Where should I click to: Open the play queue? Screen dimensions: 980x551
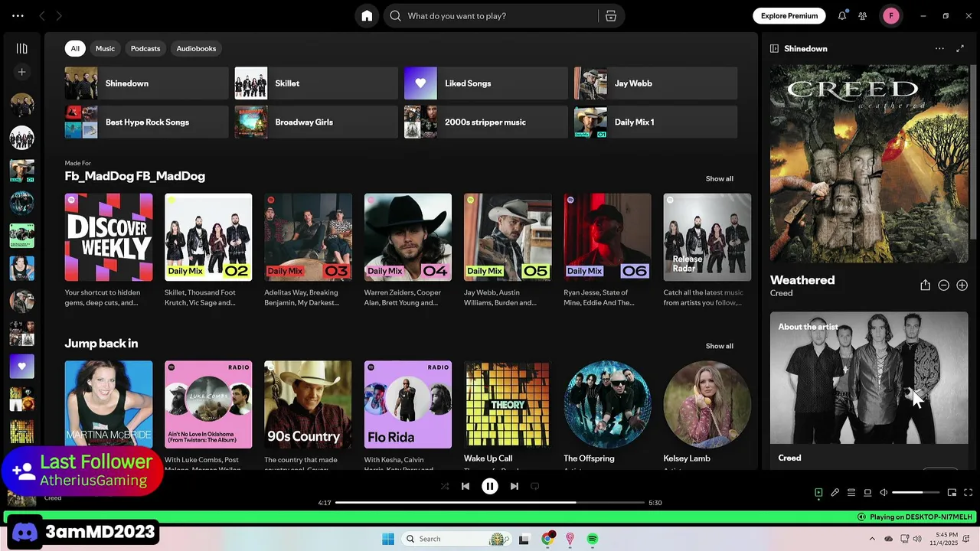851,493
